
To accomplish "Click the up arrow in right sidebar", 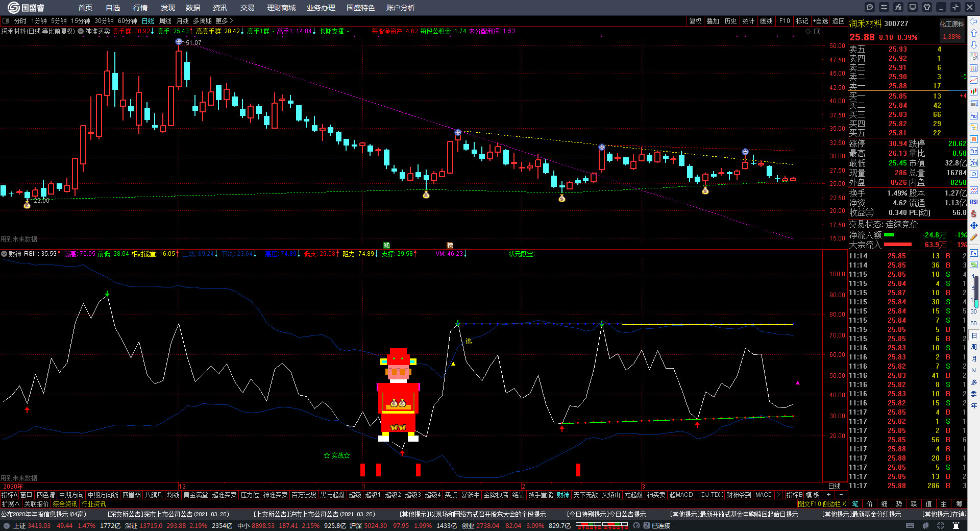I will (974, 33).
